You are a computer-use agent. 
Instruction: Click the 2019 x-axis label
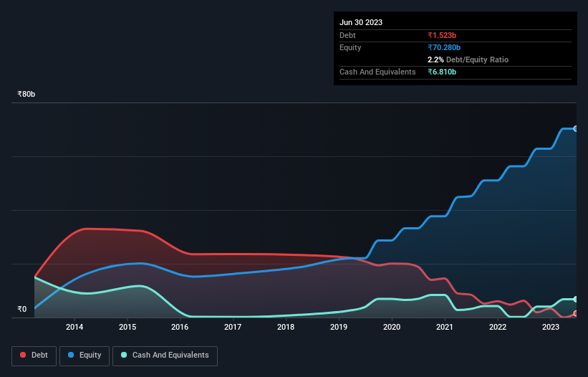coord(339,327)
